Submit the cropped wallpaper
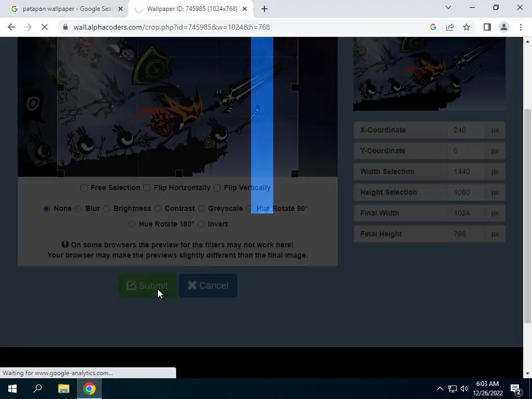This screenshot has height=399, width=532. coord(147,285)
